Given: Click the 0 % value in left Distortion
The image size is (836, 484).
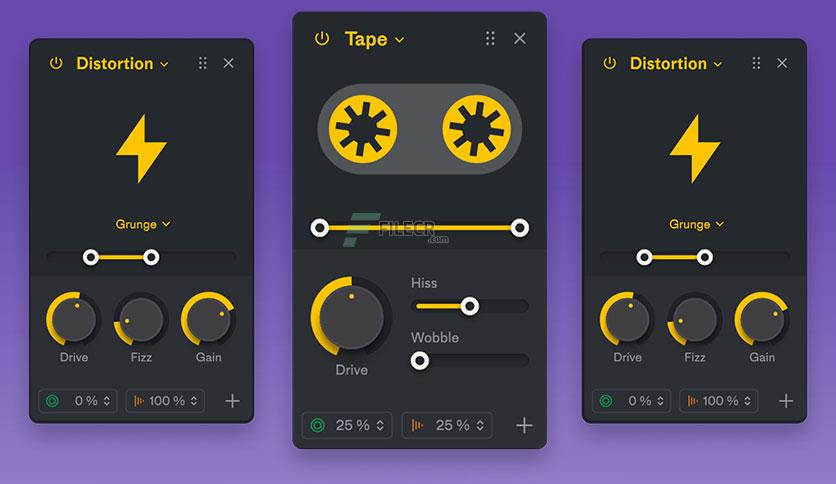Looking at the screenshot, I should pyautogui.click(x=86, y=401).
